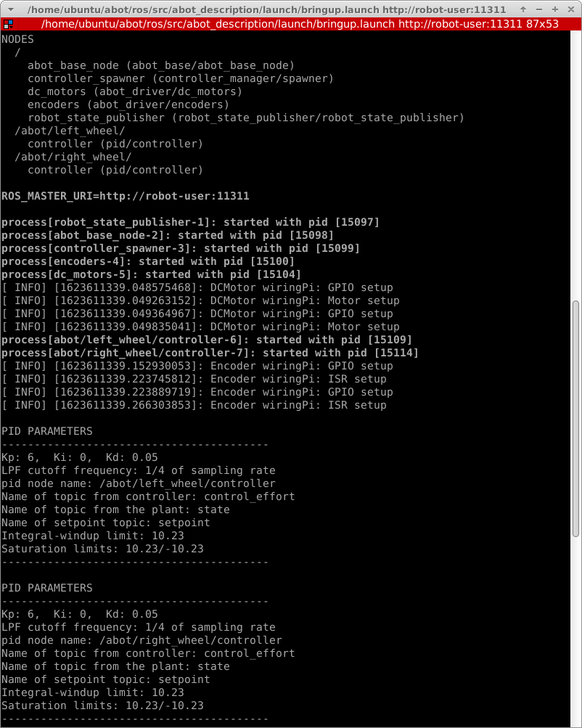Screen dimensions: 582x728
Task: Click the abot_base_node entry under NODES
Action: 160,65
